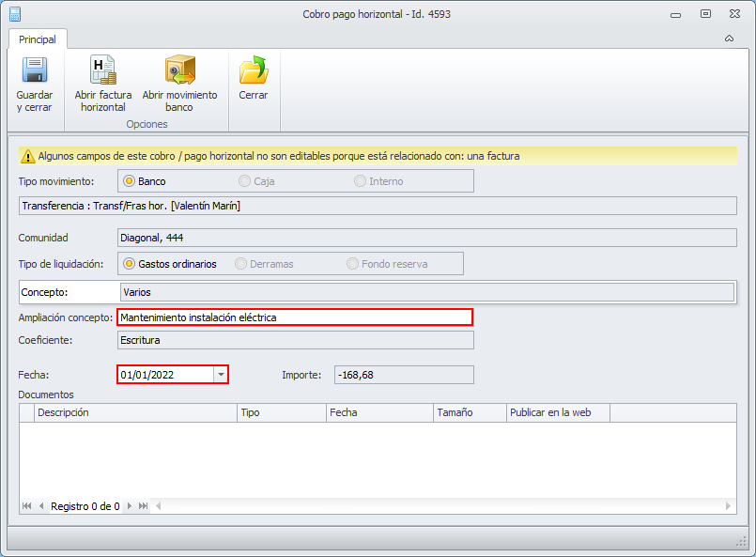Select the Banco radio button
756x557 pixels.
[130, 181]
